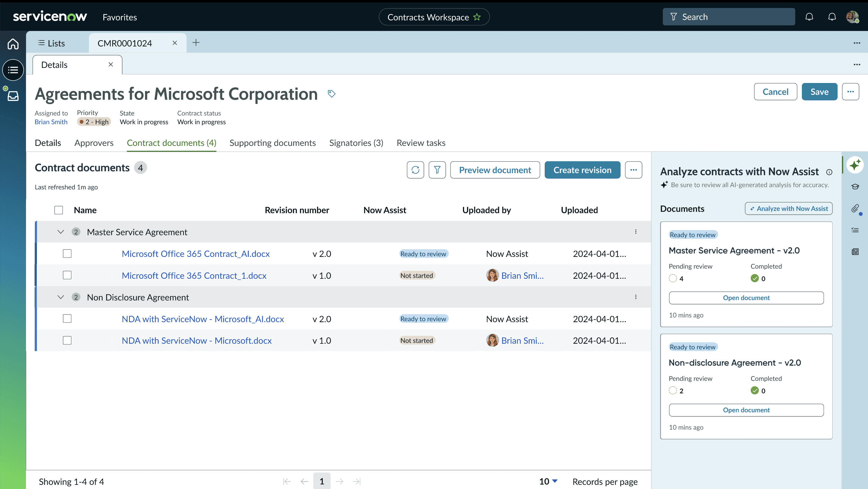Click the refresh list icon

pyautogui.click(x=415, y=170)
